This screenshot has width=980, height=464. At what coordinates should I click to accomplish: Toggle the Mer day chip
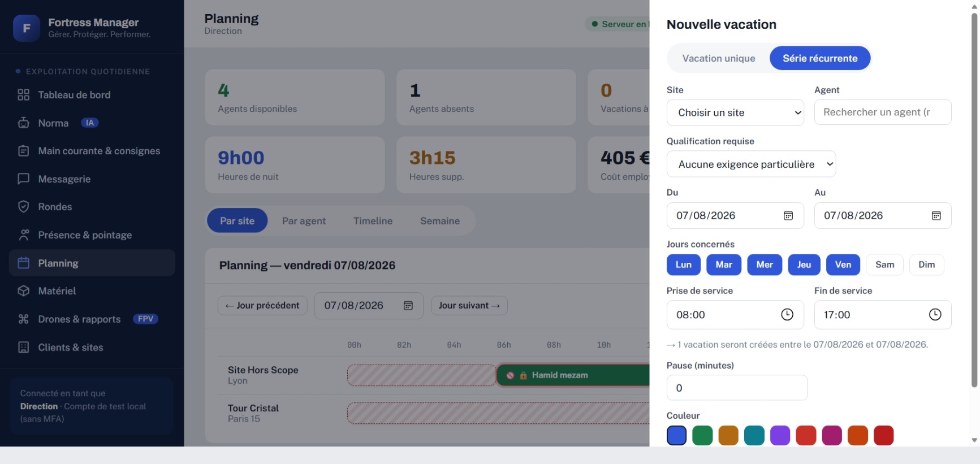click(x=765, y=264)
